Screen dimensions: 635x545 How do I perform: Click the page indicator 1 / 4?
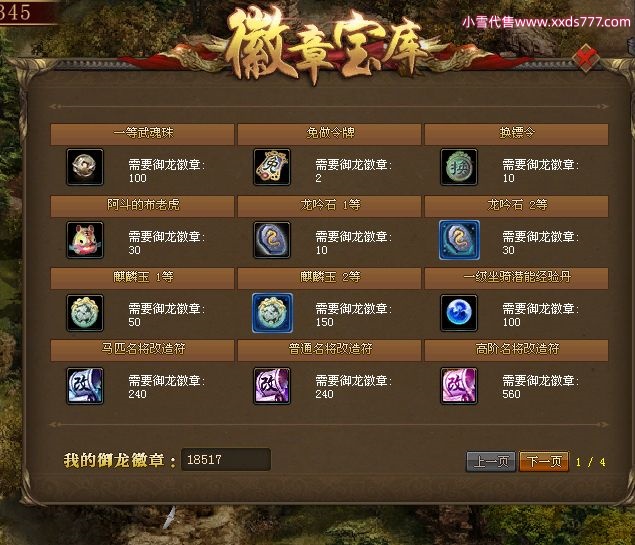click(x=590, y=462)
